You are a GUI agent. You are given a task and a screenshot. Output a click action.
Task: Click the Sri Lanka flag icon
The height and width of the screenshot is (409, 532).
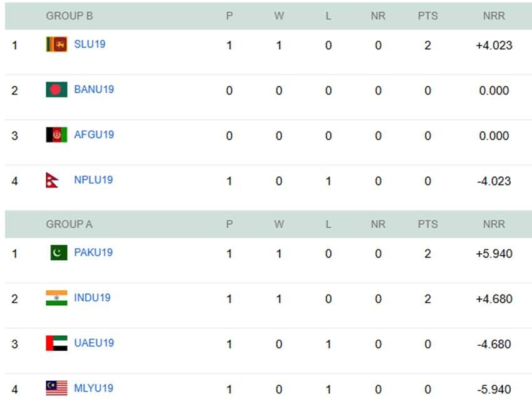pyautogui.click(x=56, y=44)
